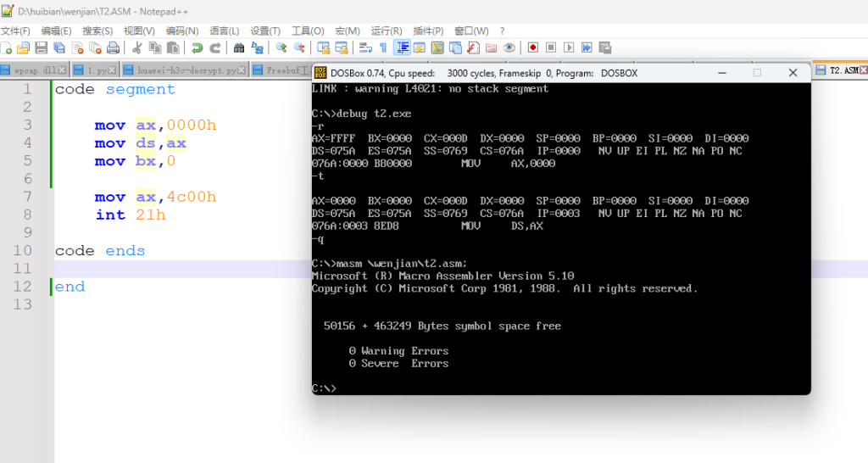868x463 pixels.
Task: Open Find using the binoculars icon
Action: tap(239, 47)
